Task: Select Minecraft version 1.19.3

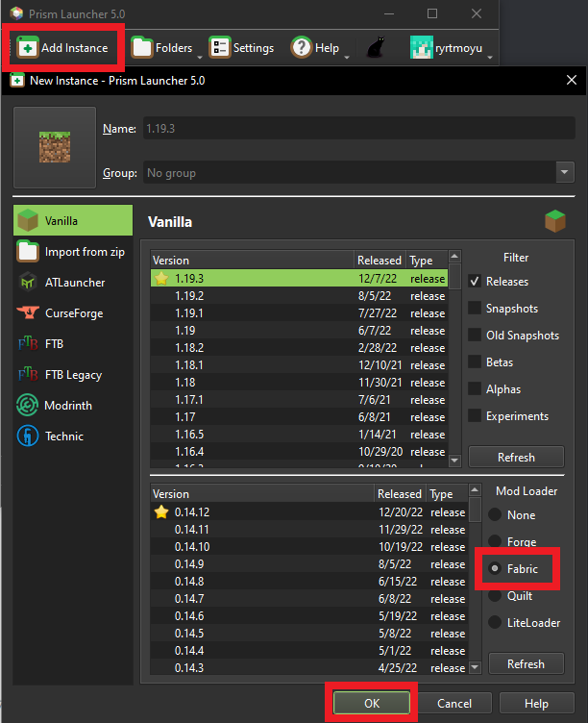Action: (x=299, y=278)
